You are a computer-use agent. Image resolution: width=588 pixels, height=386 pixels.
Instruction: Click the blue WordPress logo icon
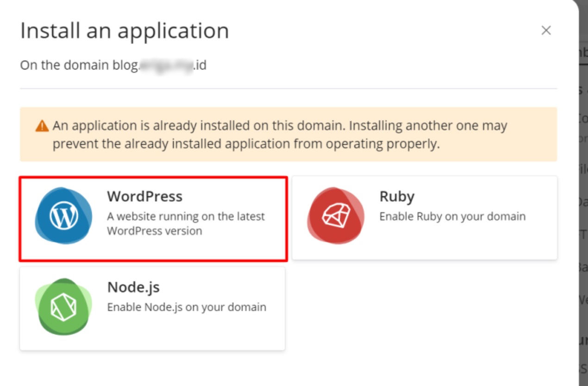(64, 216)
